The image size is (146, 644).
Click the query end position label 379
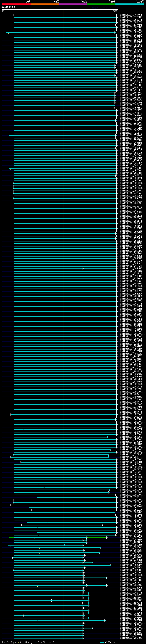click(115, 11)
